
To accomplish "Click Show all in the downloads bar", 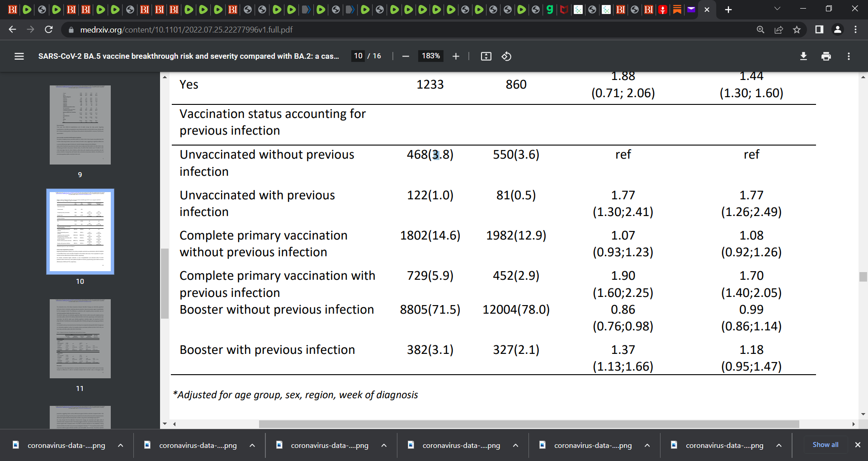I will tap(825, 445).
